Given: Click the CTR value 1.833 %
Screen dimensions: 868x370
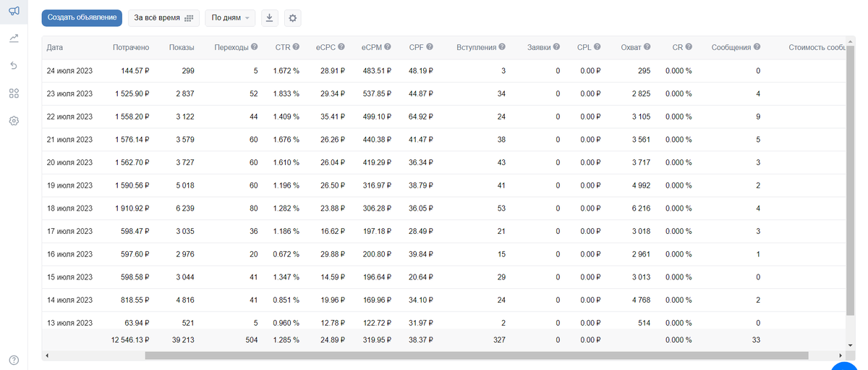Looking at the screenshot, I should [286, 93].
